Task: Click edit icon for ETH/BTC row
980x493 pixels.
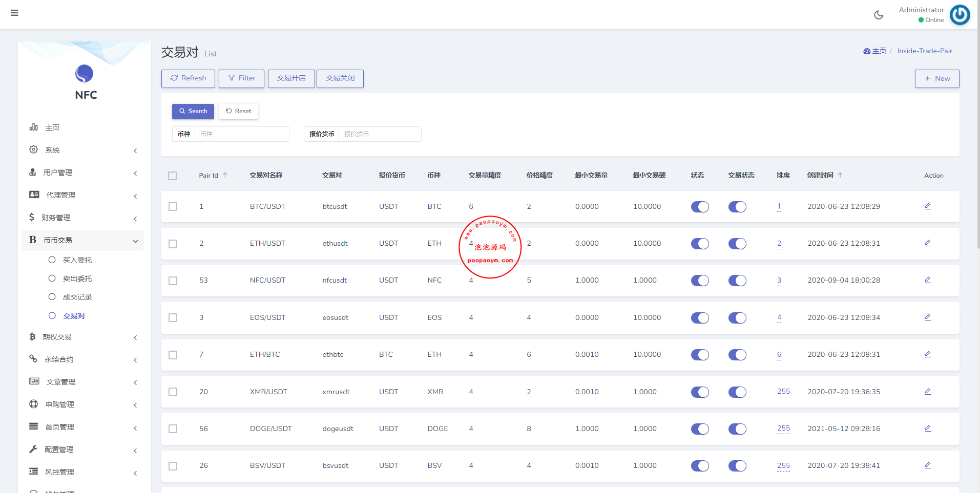Action: point(927,354)
